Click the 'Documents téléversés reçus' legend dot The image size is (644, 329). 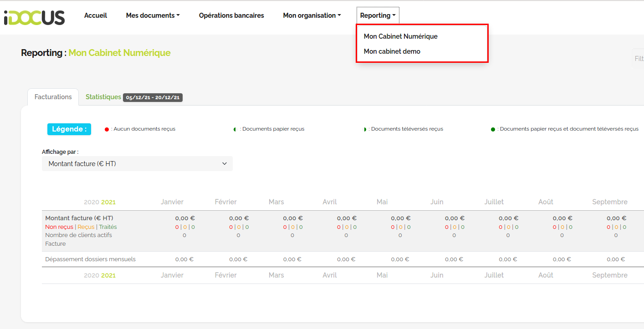pyautogui.click(x=364, y=130)
